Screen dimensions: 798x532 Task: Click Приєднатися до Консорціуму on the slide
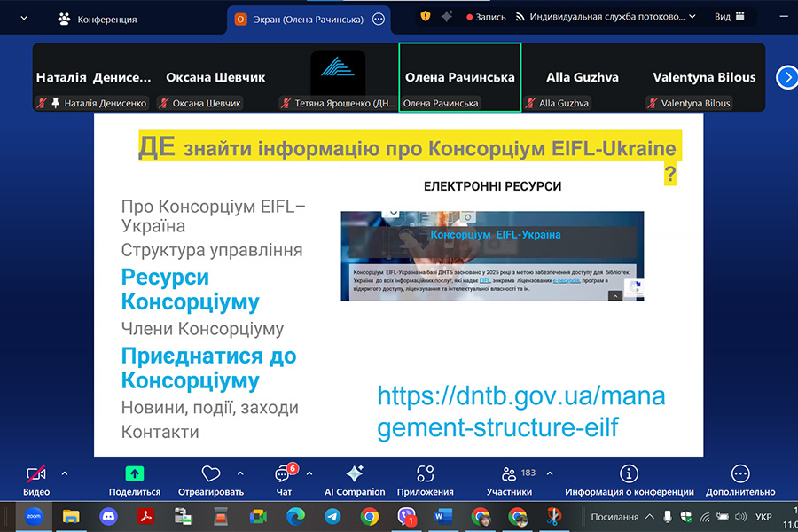pos(208,368)
